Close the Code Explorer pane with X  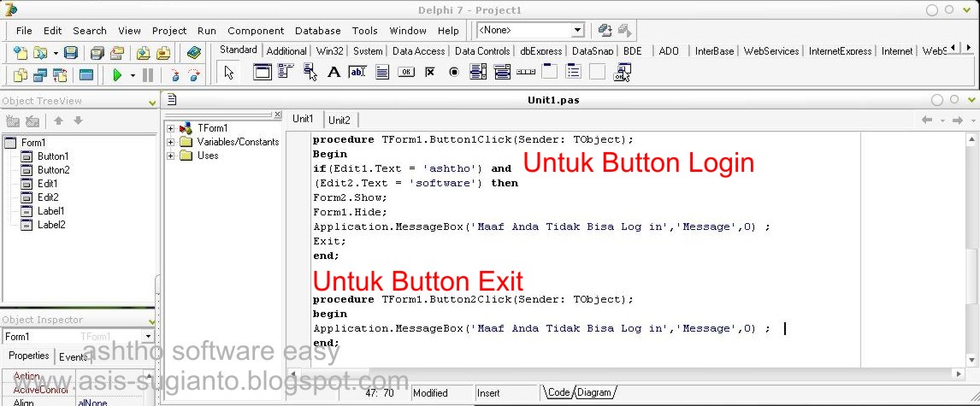pyautogui.click(x=278, y=115)
